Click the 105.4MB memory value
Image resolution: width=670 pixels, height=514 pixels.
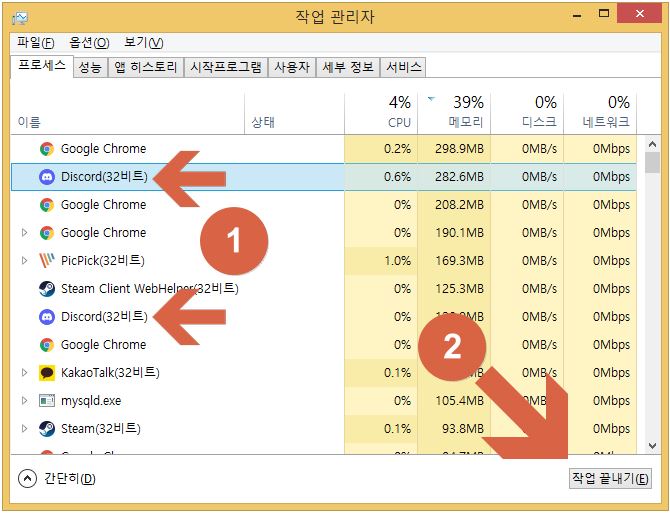[459, 401]
